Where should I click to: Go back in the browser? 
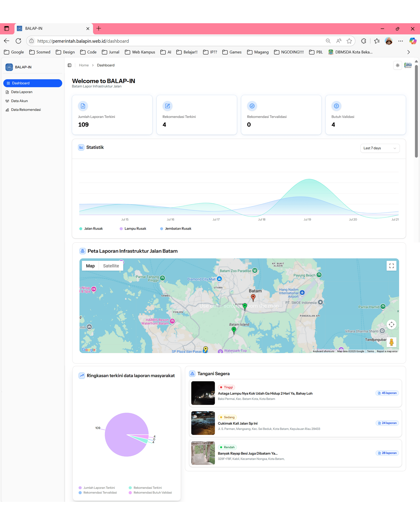(7, 41)
